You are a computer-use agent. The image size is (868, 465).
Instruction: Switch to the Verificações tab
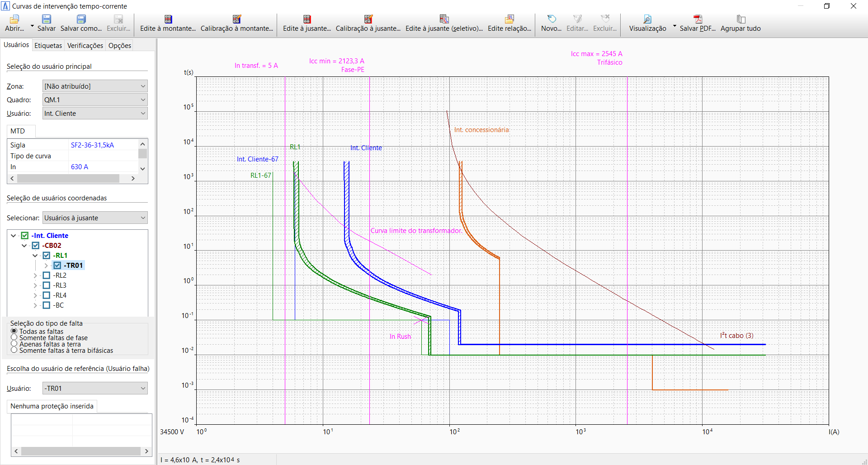[85, 46]
